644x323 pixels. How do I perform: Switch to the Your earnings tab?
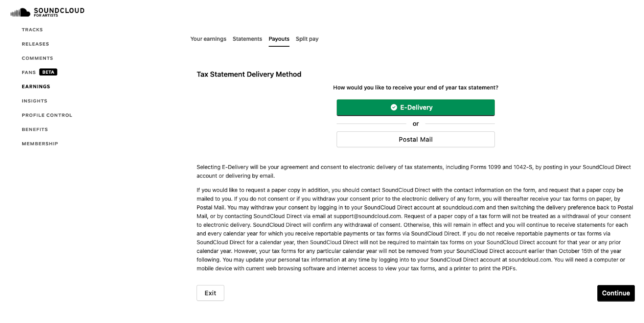(x=208, y=39)
